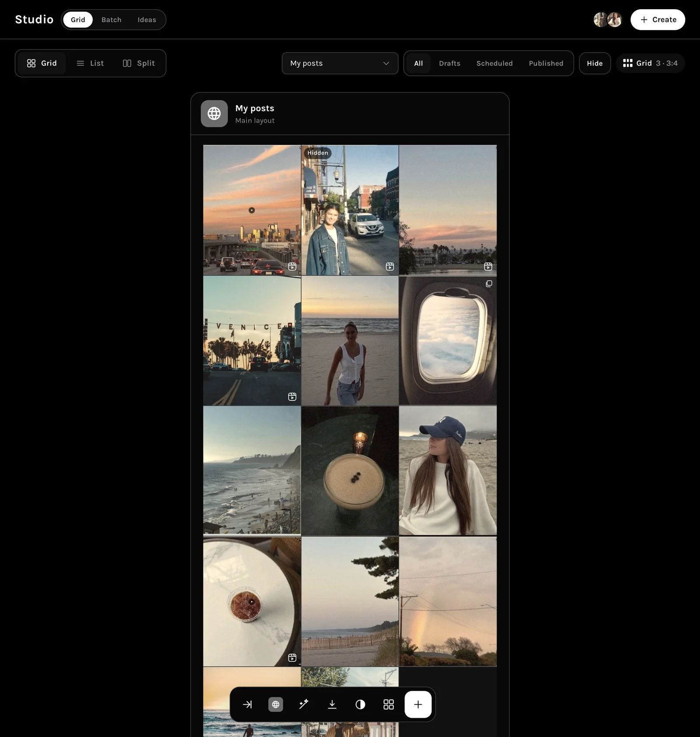This screenshot has width=700, height=737.
Task: Click the download icon in bottom toolbar
Action: tap(332, 704)
